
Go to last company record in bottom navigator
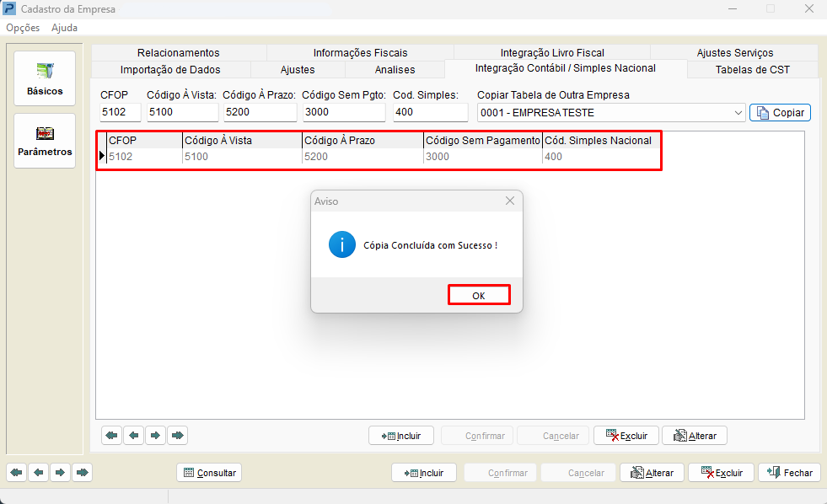83,472
